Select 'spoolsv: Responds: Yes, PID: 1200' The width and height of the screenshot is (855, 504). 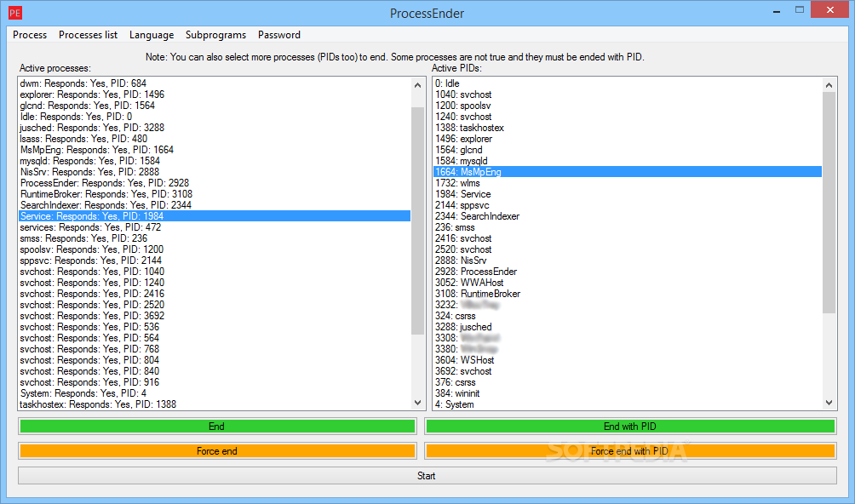(215, 249)
